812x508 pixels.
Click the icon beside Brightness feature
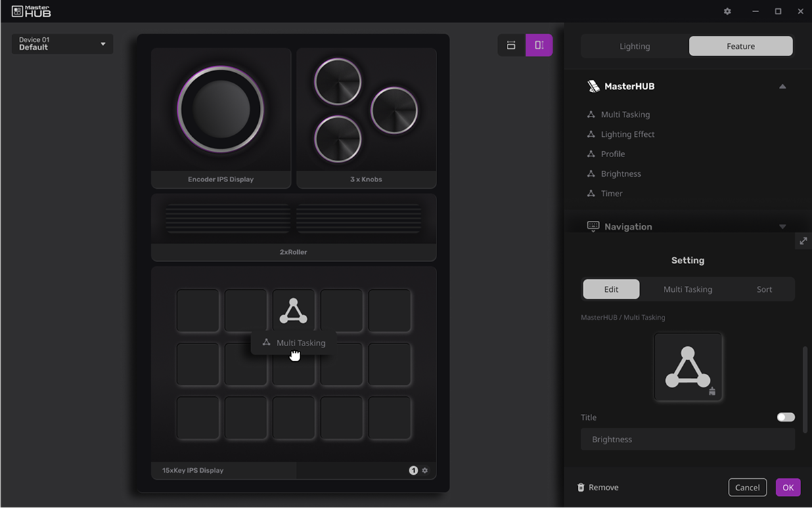coord(591,173)
